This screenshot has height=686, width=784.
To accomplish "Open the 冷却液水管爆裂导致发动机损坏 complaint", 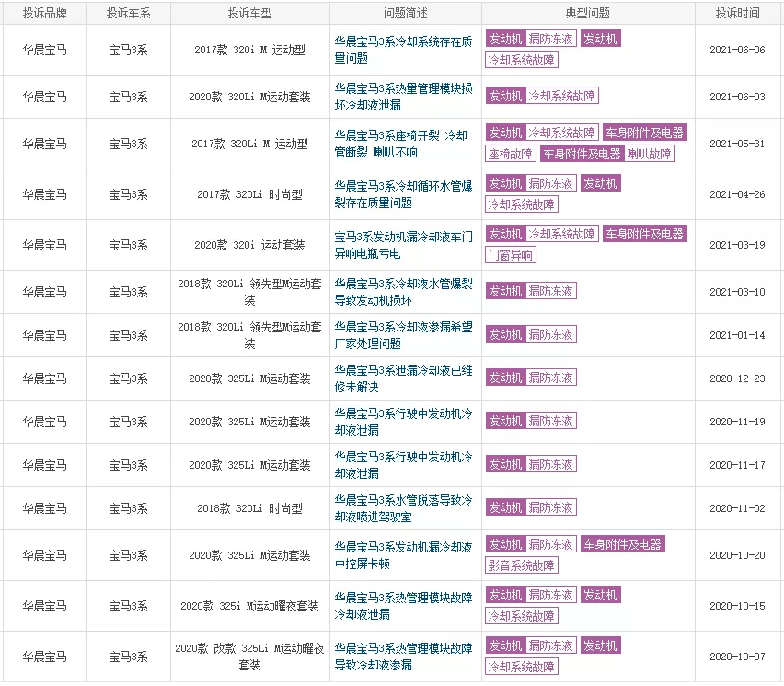I will point(403,292).
